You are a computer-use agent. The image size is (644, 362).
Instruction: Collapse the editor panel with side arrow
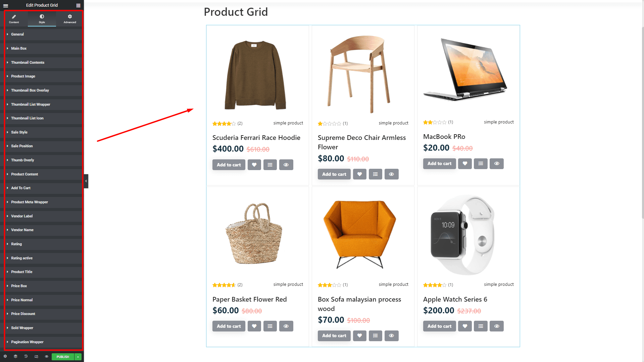86,181
